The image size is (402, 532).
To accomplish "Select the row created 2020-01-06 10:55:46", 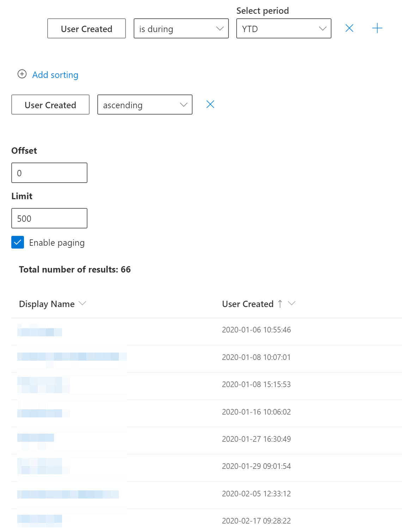I will [x=256, y=330].
